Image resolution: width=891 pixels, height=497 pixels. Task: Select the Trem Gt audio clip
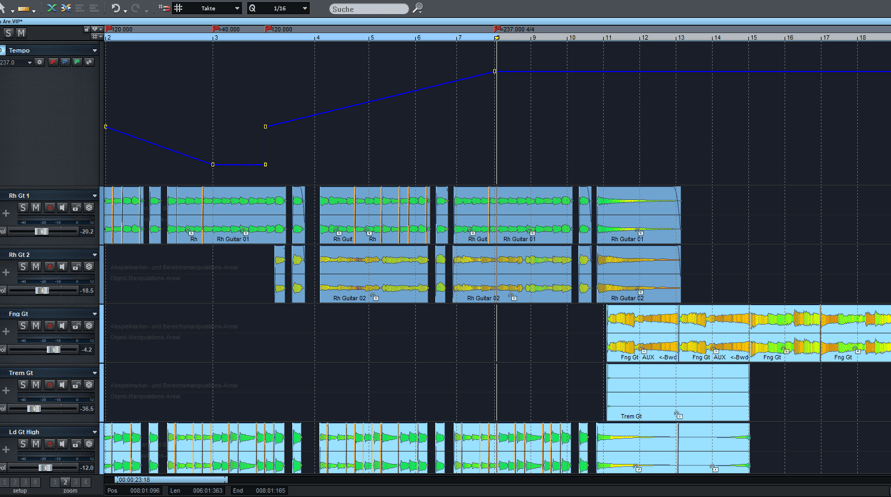[x=678, y=392]
